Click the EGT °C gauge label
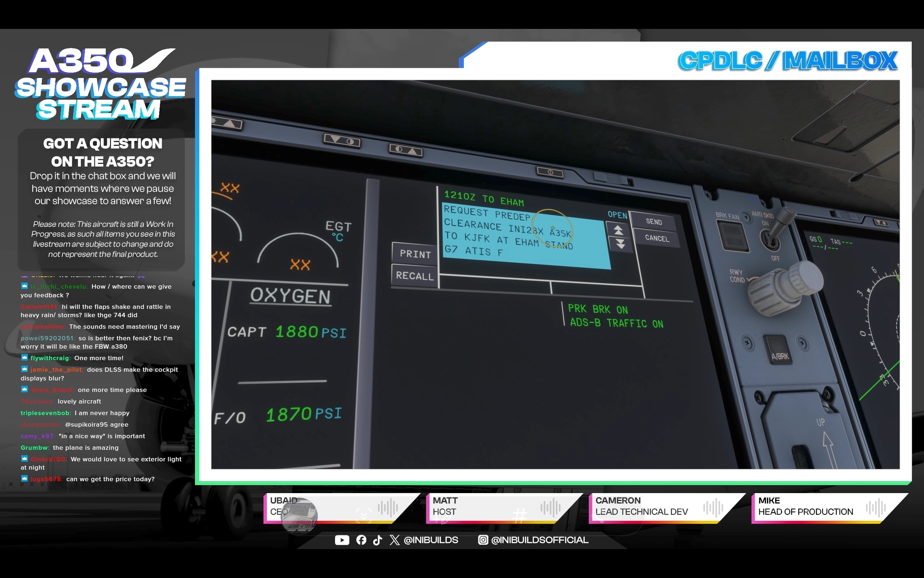The width and height of the screenshot is (924, 578). pos(338,231)
